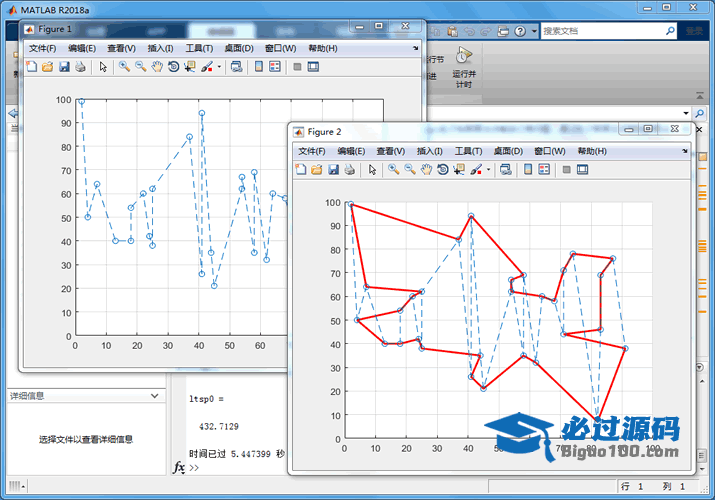715x500 pixels.
Task: Print Figure 2 using printer icon
Action: [x=349, y=170]
